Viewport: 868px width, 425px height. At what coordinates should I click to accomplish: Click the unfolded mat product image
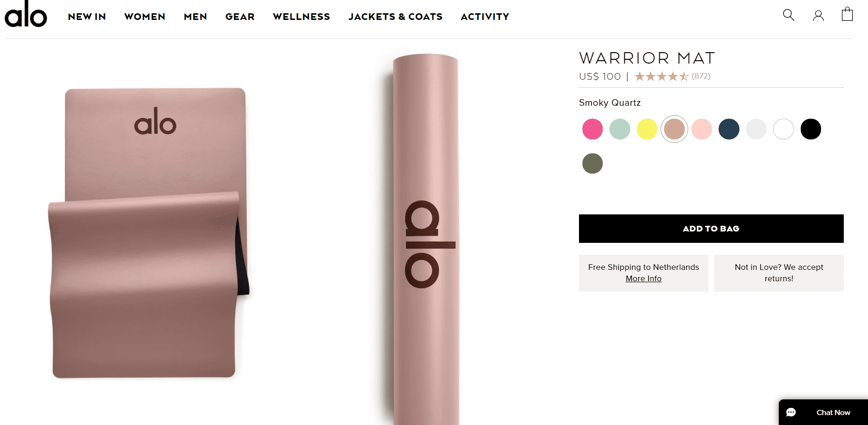(x=149, y=232)
